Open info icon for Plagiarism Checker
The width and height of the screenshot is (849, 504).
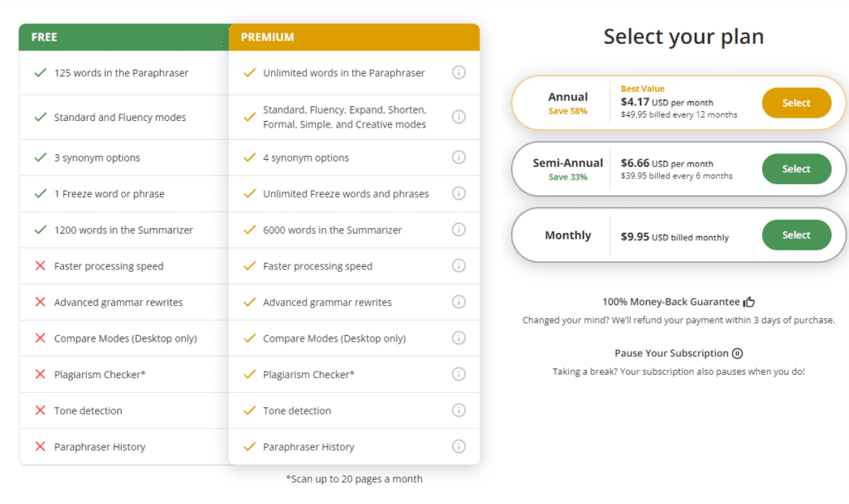coord(458,374)
